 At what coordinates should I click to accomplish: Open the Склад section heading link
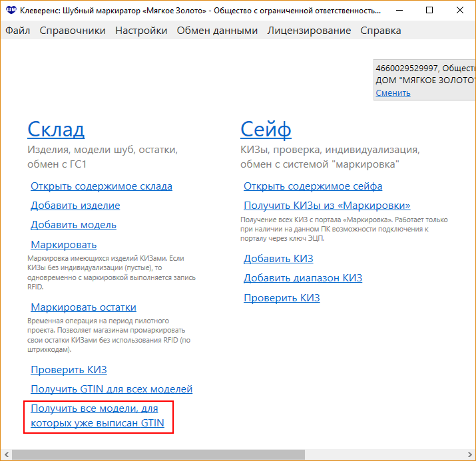tap(56, 130)
